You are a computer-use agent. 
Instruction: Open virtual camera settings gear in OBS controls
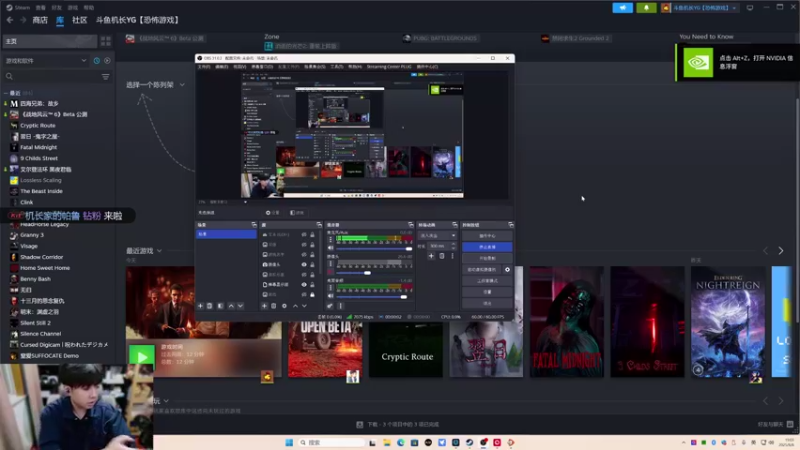[507, 269]
